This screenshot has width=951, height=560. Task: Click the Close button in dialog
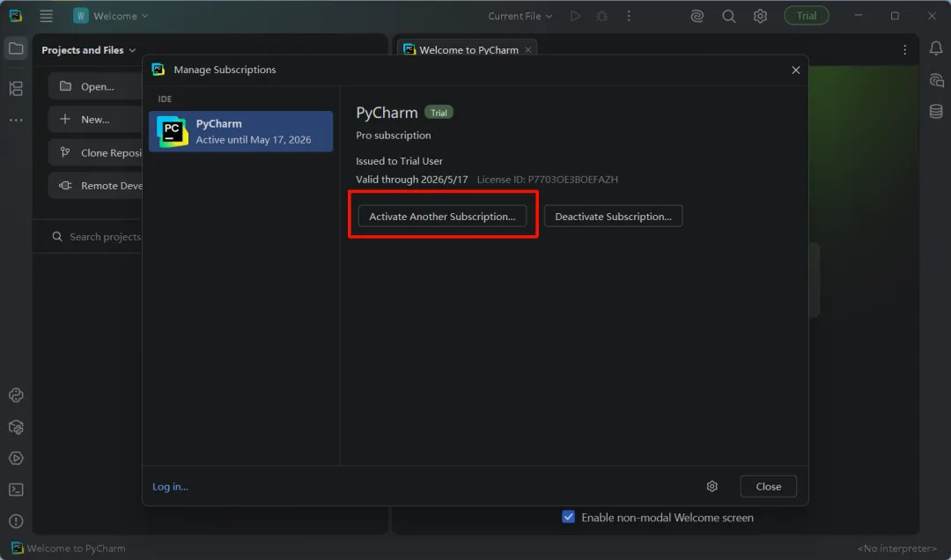pos(769,487)
